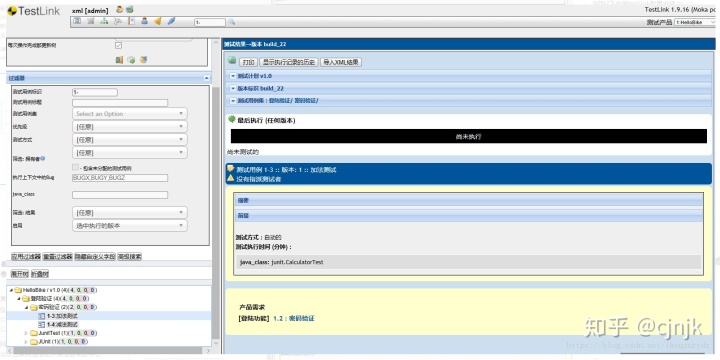Open the 筛选: 结果 result dropdown
This screenshot has height=360, width=720.
129,213
